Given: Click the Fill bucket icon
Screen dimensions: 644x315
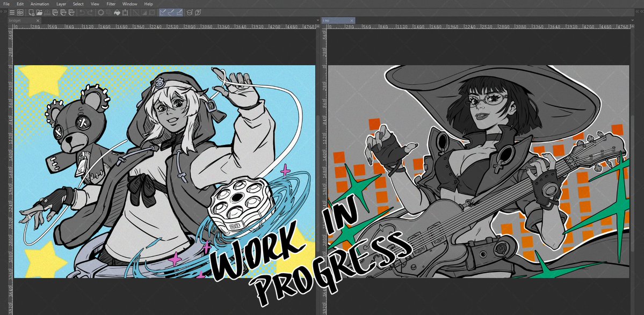Looking at the screenshot, I should point(117,13).
